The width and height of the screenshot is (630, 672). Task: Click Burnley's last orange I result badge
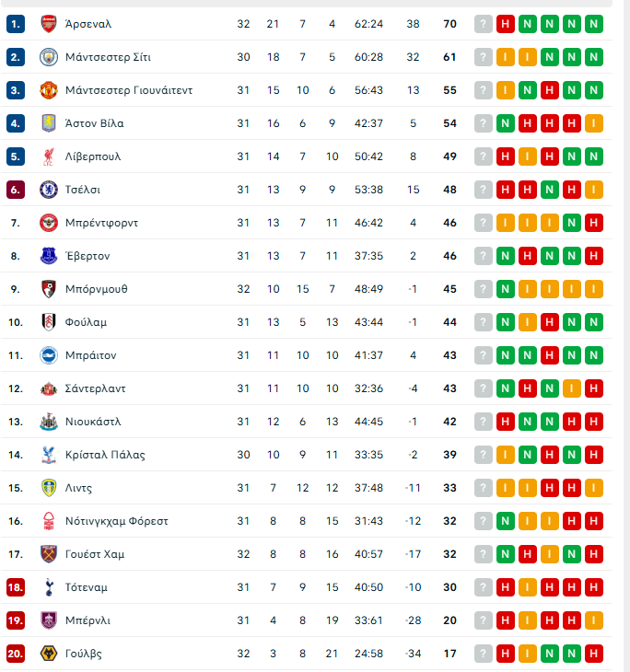pos(594,620)
